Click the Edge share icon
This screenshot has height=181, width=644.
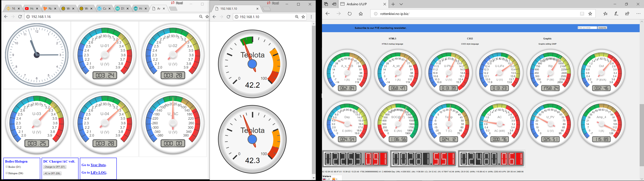pyautogui.click(x=627, y=14)
